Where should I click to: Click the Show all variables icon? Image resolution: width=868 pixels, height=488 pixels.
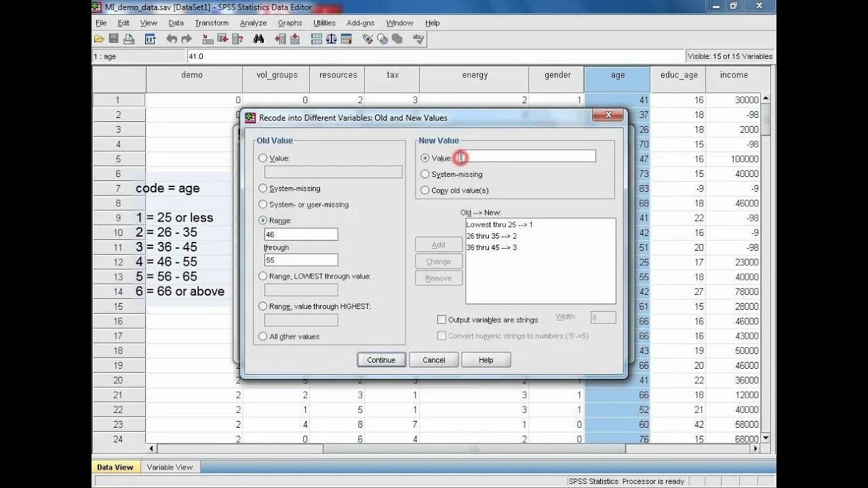click(x=397, y=39)
